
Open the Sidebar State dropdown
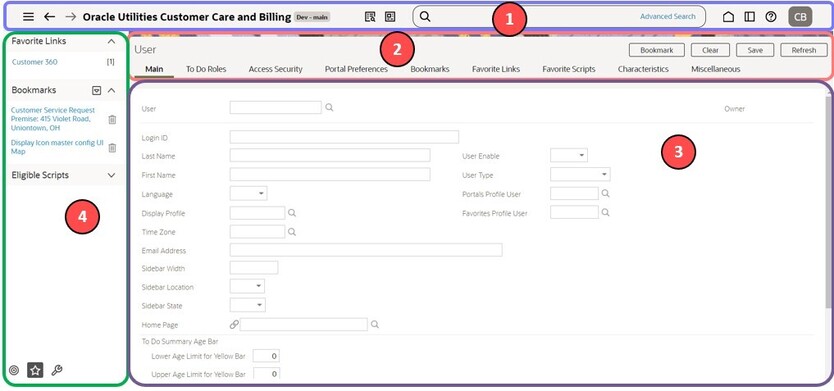pos(248,305)
